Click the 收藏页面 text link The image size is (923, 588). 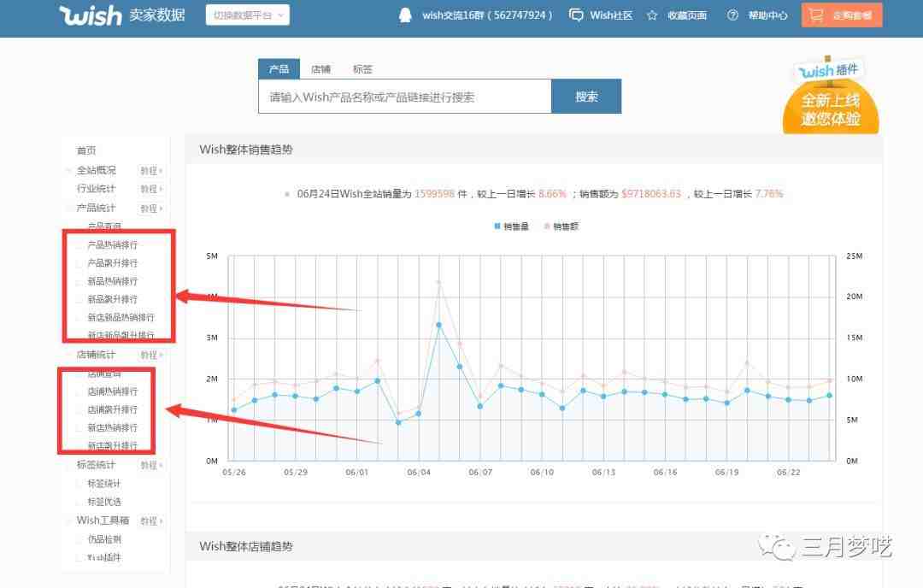pyautogui.click(x=687, y=15)
